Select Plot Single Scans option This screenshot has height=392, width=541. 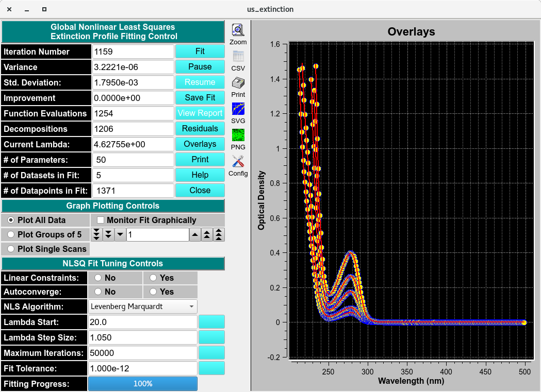coord(11,249)
